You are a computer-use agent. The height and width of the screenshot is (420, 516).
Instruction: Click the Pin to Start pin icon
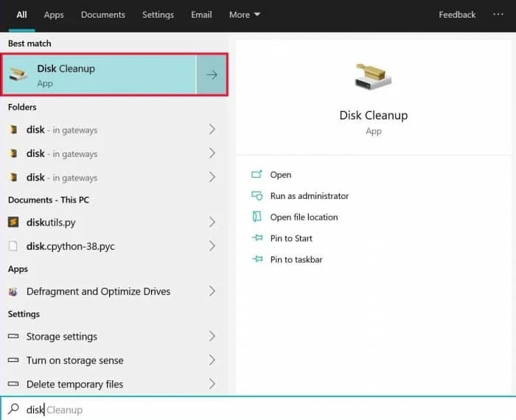[x=257, y=238]
